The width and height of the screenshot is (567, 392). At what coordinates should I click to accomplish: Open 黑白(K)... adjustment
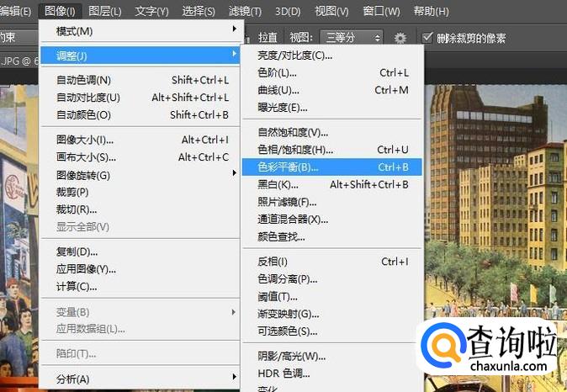[x=332, y=184]
